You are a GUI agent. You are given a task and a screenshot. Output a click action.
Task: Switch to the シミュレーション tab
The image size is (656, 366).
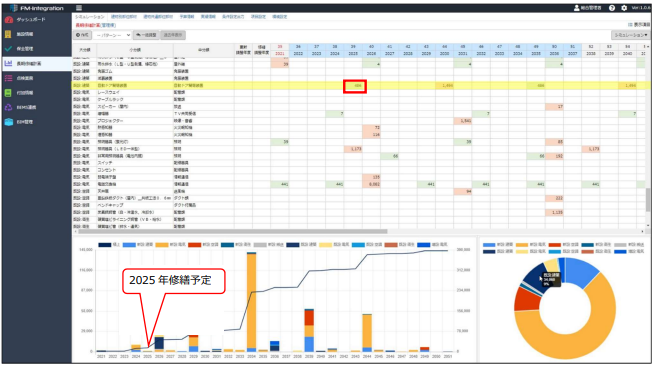click(x=90, y=17)
